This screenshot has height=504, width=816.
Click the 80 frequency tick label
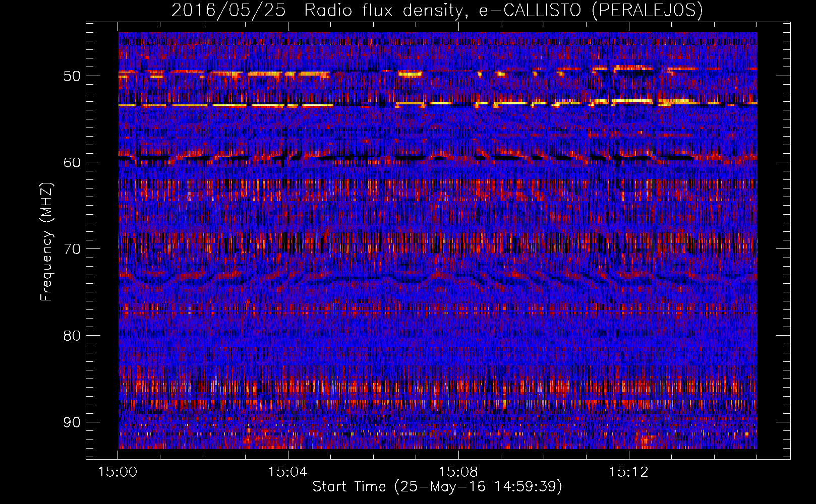72,336
